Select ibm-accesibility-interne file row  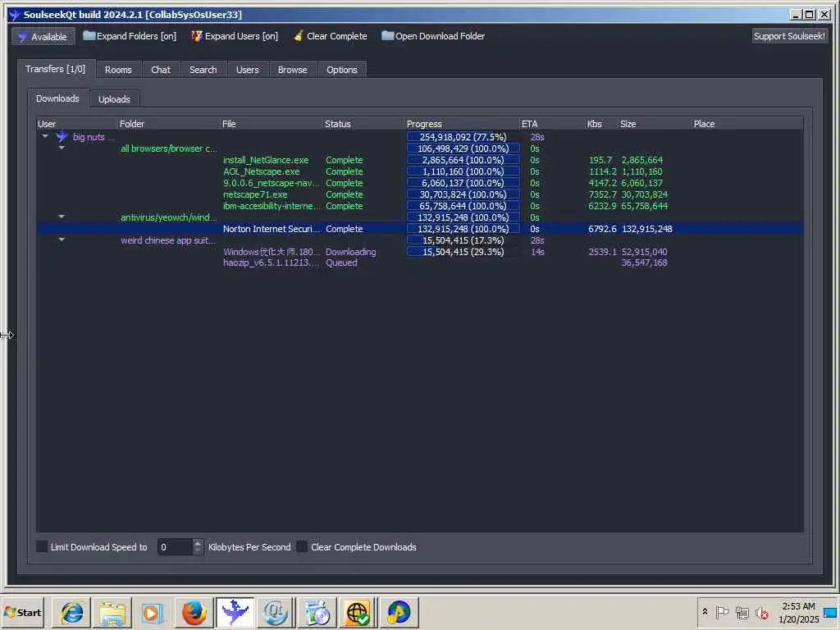[419, 206]
